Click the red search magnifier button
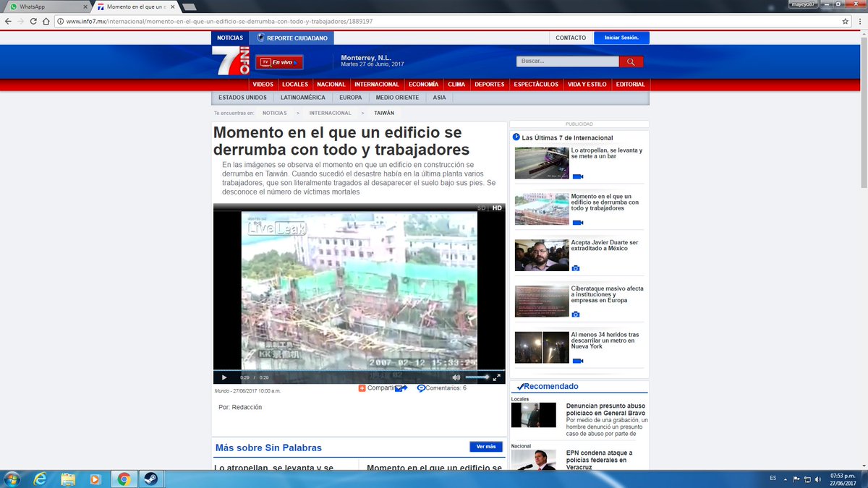The image size is (868, 488). tap(631, 62)
